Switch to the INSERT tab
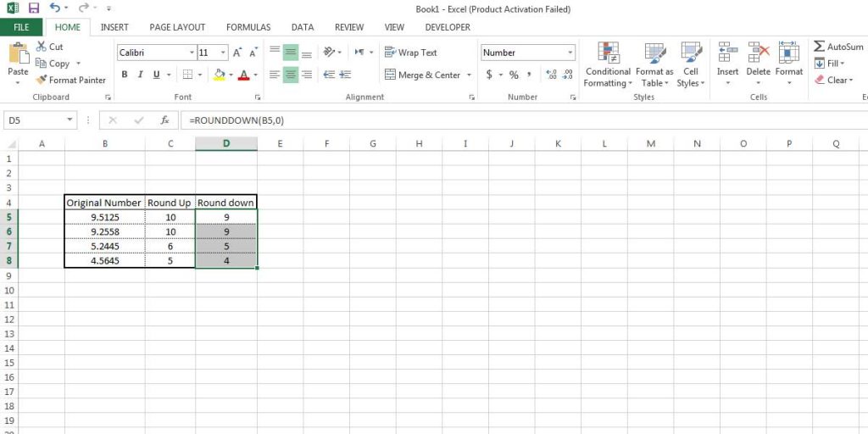This screenshot has height=434, width=868. tap(114, 27)
